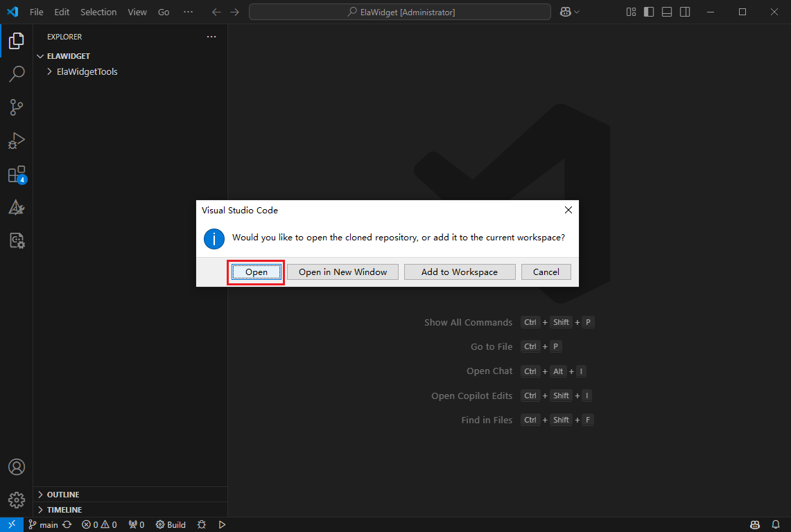Open the Run and Debug view
This screenshot has height=532, width=791.
[x=16, y=141]
